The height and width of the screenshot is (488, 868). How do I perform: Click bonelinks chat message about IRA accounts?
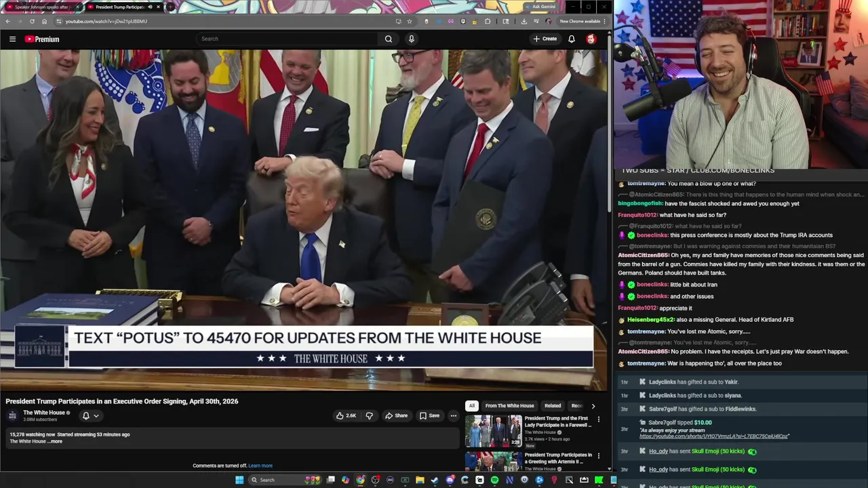pyautogui.click(x=734, y=235)
